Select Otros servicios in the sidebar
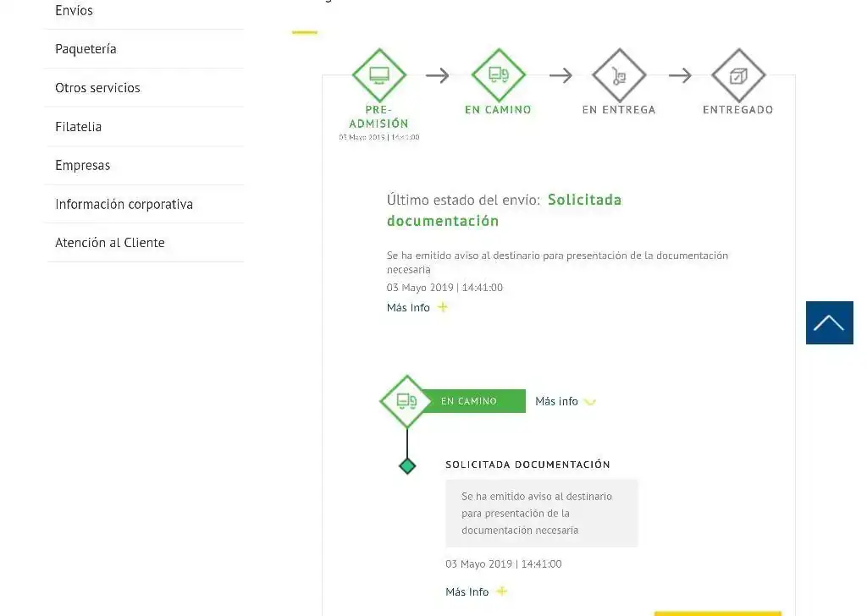Viewport: 867px width, 616px height. click(x=98, y=88)
